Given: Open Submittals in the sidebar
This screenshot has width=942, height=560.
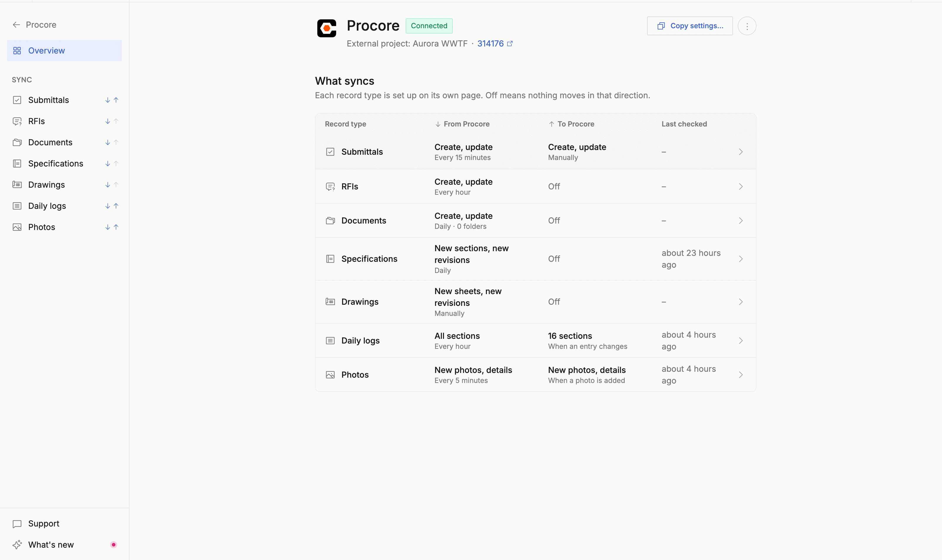Looking at the screenshot, I should [x=64, y=100].
